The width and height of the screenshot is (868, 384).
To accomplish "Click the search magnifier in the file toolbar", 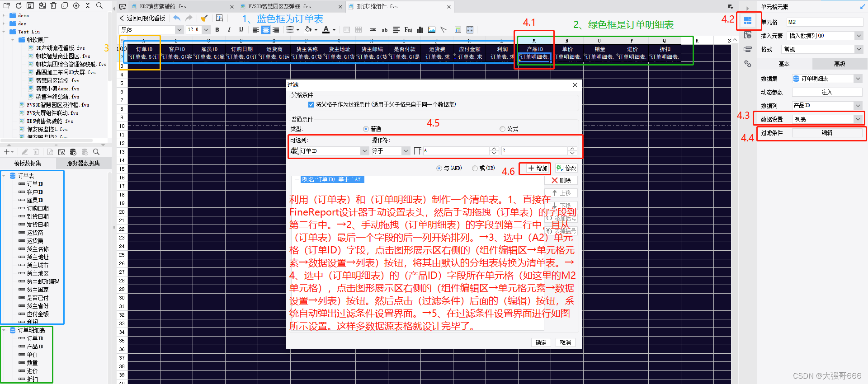I will [99, 5].
